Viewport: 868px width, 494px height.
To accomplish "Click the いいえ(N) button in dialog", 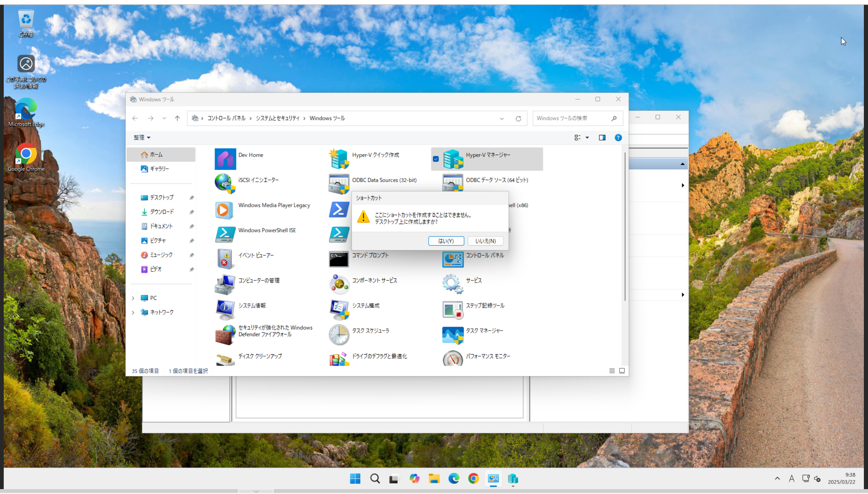I will [486, 241].
